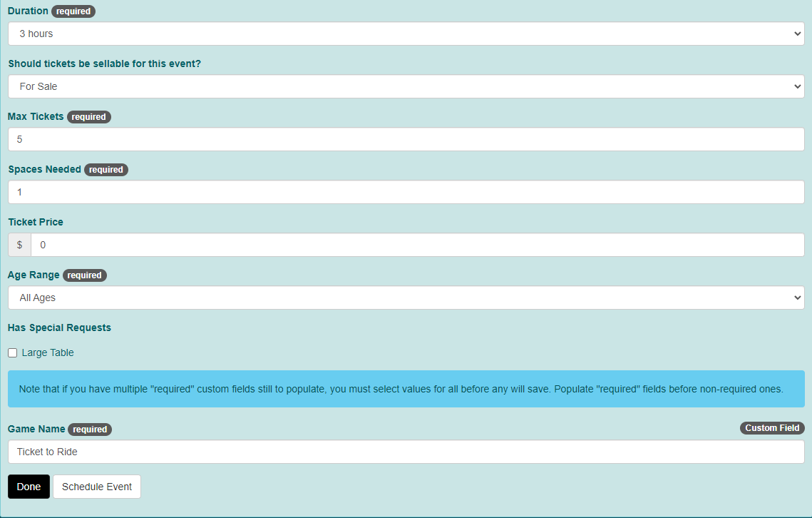Viewport: 812px width, 518px height.
Task: Click the 'Has Special Requests' heading
Action: click(x=60, y=327)
